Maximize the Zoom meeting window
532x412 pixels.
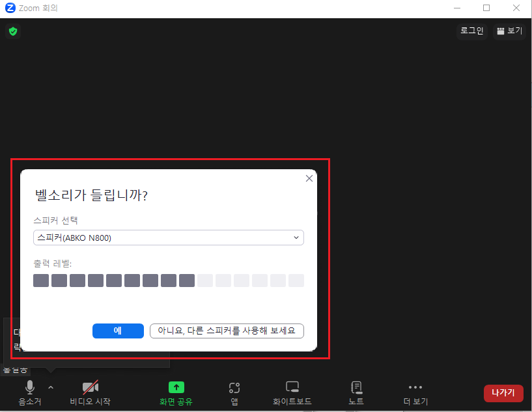(486, 8)
